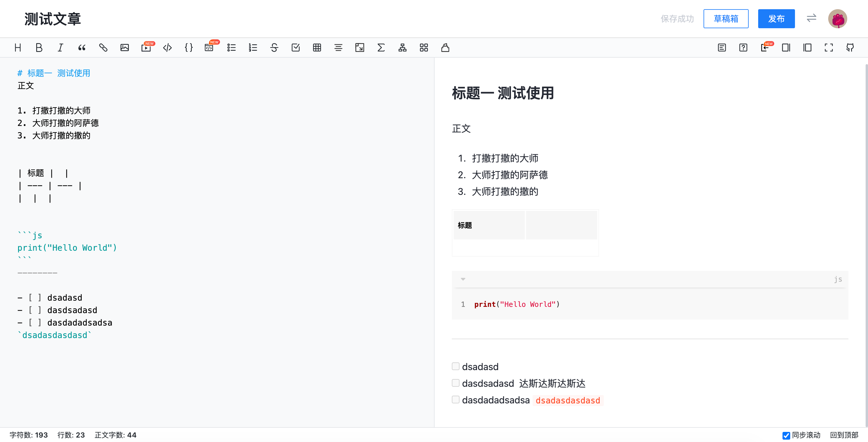868x442 pixels.
Task: Toggle bold formatting
Action: 39,48
